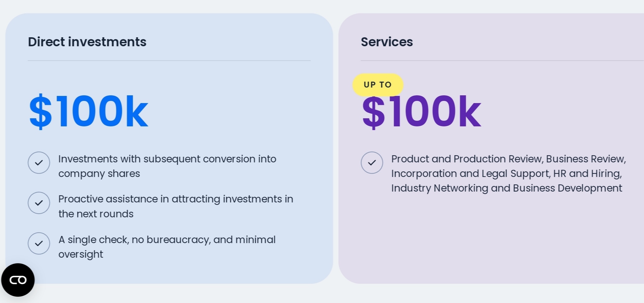644x303 pixels.
Task: Select 'Proactive assistance in attracting investments' text
Action: [176, 206]
